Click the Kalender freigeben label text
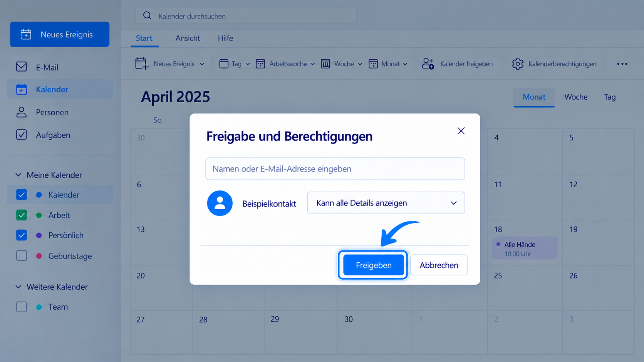644x362 pixels. click(x=466, y=64)
